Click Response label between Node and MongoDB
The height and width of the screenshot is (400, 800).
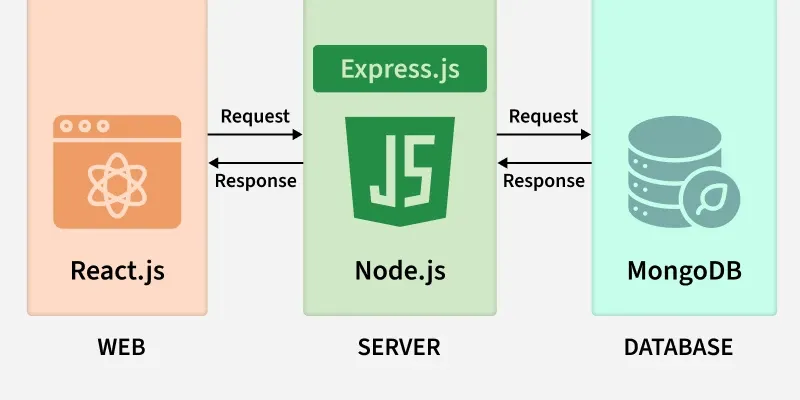point(544,181)
